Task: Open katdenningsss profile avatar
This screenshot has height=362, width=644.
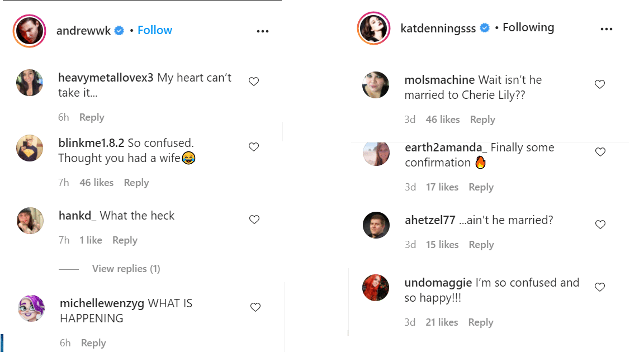Action: 374,28
